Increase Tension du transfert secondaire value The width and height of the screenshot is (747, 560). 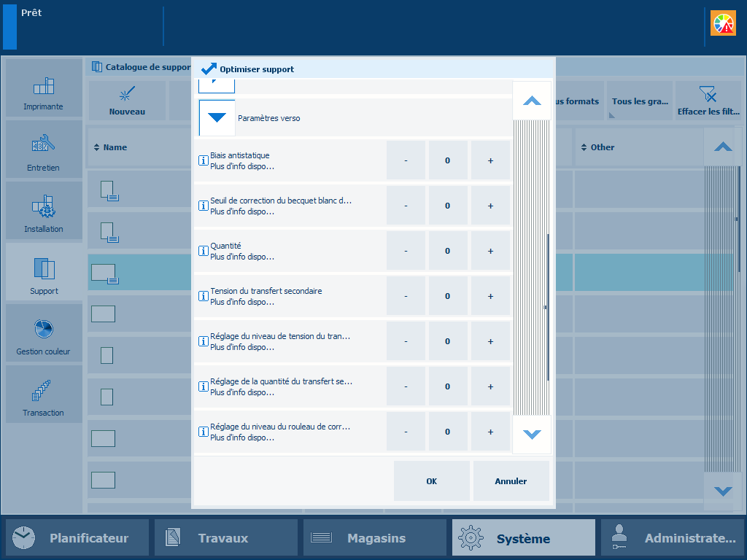pyautogui.click(x=490, y=296)
